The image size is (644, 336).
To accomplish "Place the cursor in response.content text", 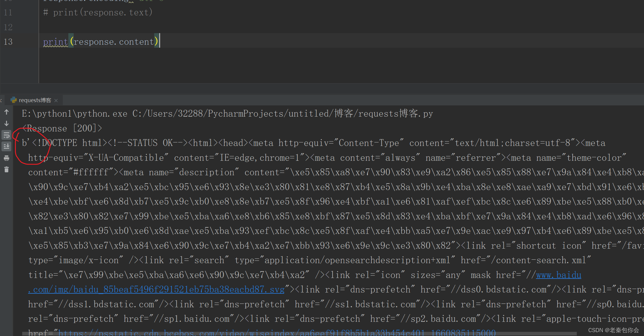I will coord(114,42).
